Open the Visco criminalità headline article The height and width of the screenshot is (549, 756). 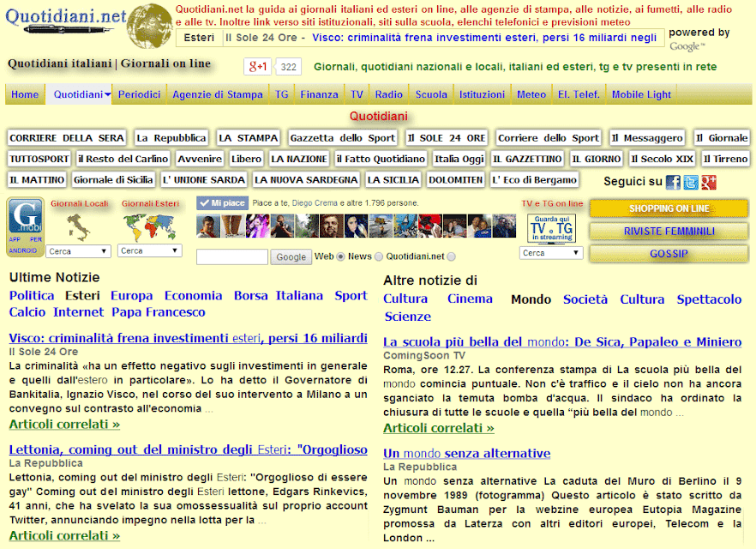click(188, 338)
